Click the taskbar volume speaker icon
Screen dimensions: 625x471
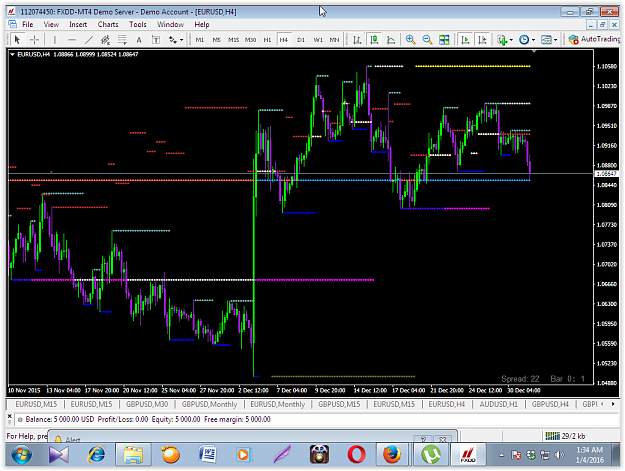[560, 455]
